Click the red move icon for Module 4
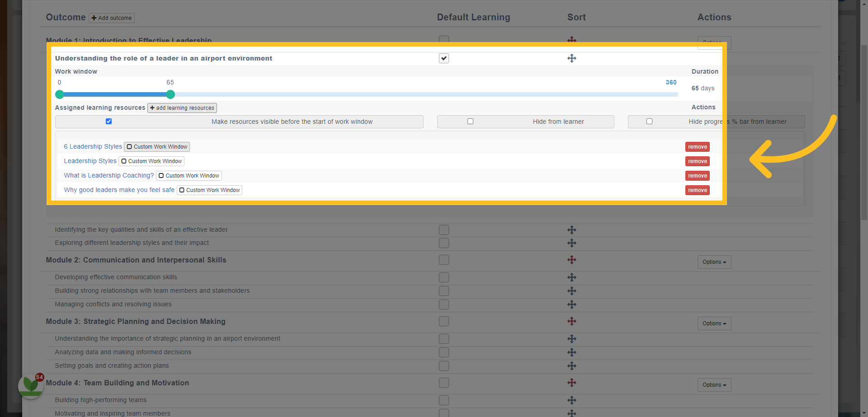868x417 pixels. tap(571, 383)
